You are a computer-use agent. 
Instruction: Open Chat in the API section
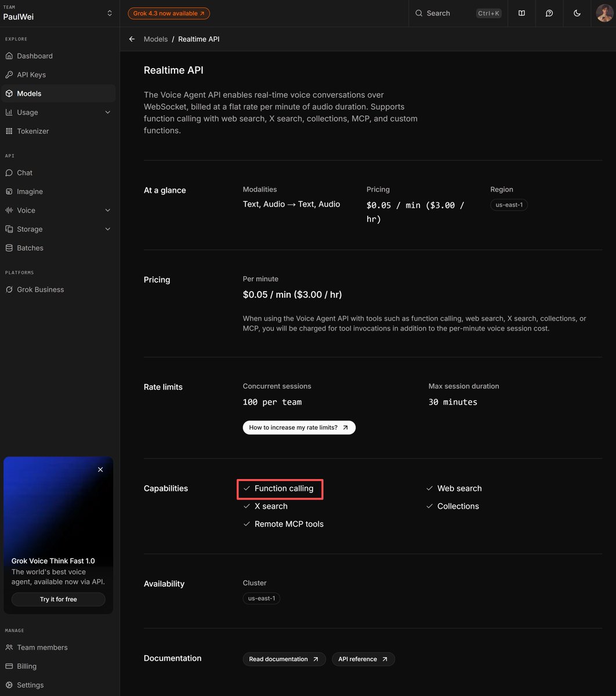[x=58, y=173]
